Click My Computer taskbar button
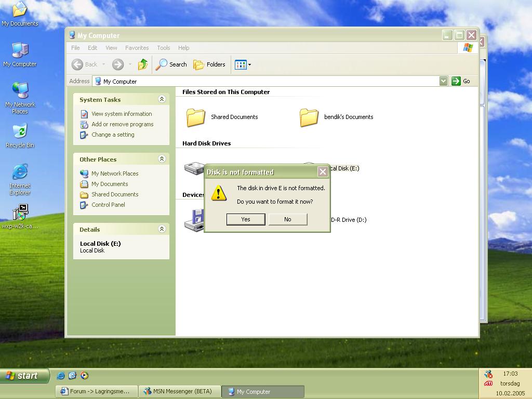Screen dimensions: 532x399 click(x=263, y=392)
